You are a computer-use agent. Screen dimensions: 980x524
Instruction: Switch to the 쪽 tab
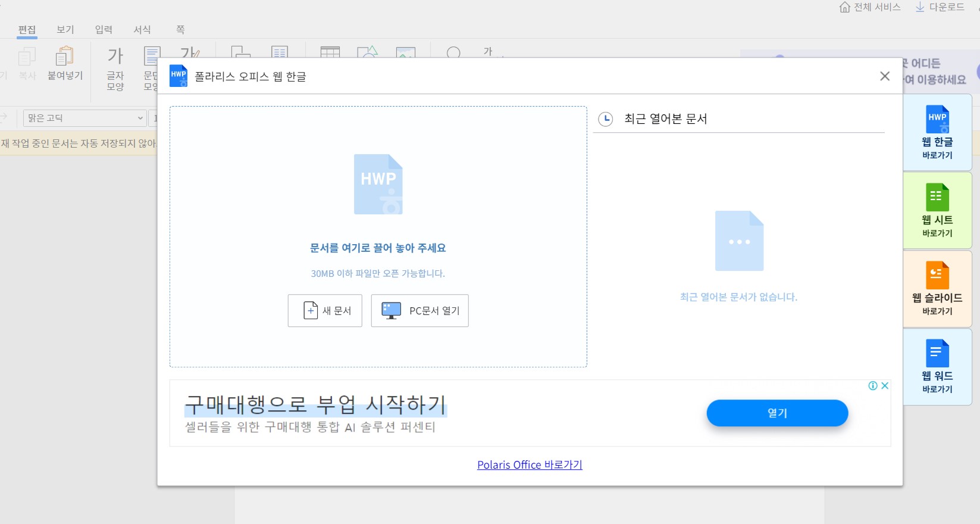pyautogui.click(x=180, y=30)
